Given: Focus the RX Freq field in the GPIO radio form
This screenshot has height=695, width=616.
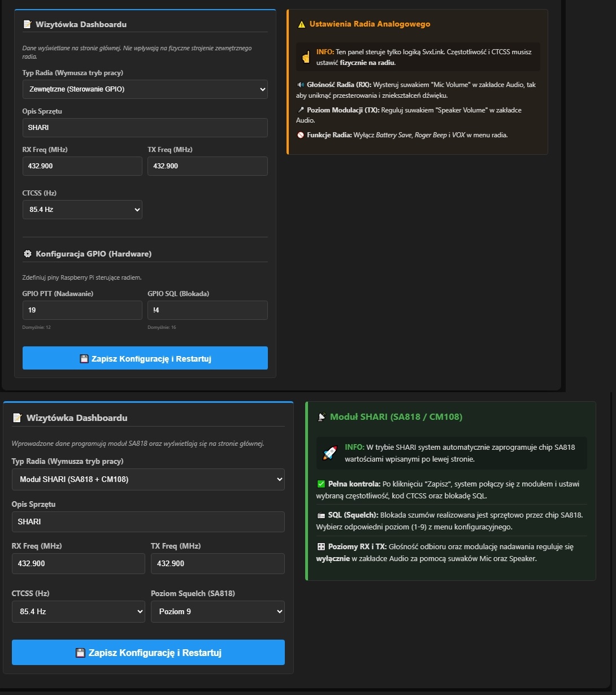Looking at the screenshot, I should click(83, 166).
